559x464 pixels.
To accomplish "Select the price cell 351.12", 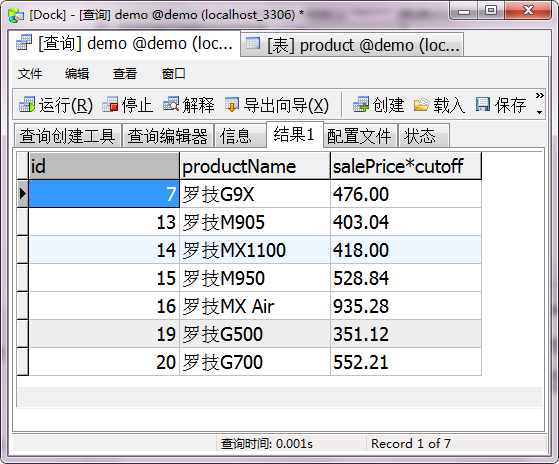I will click(406, 334).
